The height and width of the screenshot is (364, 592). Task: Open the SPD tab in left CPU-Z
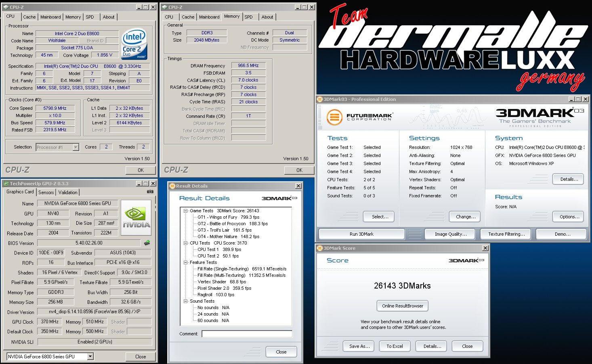tap(90, 17)
